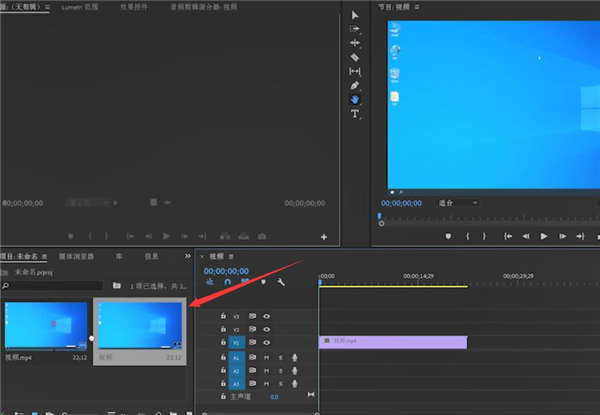Expand the project panel tab overflow arrows
Screen dimensions: 600x415
tap(187, 256)
